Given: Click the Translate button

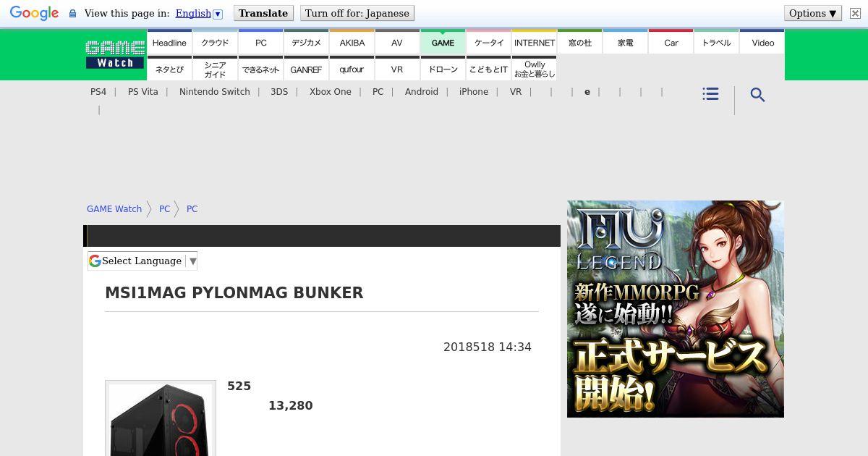Looking at the screenshot, I should [263, 13].
